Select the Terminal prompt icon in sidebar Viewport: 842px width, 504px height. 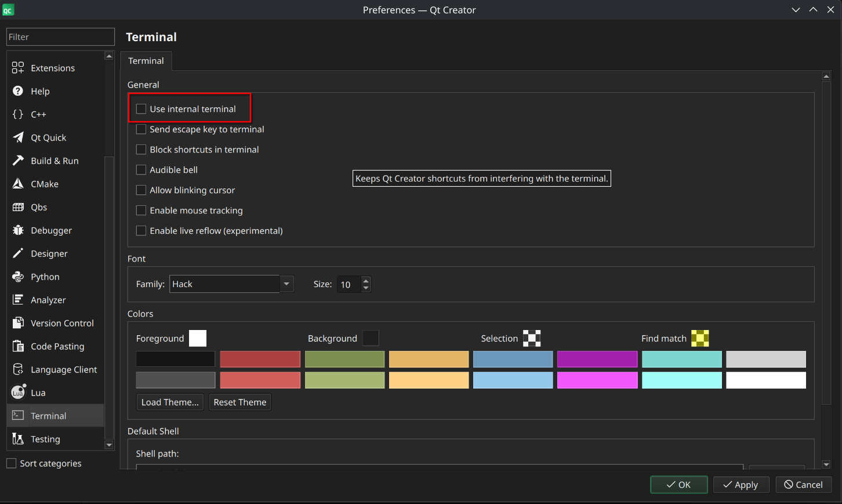(x=18, y=415)
